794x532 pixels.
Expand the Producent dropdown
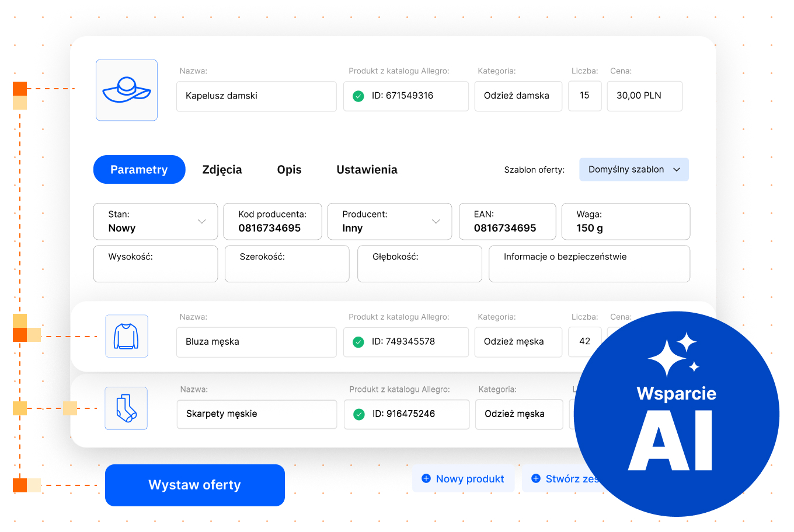point(436,222)
